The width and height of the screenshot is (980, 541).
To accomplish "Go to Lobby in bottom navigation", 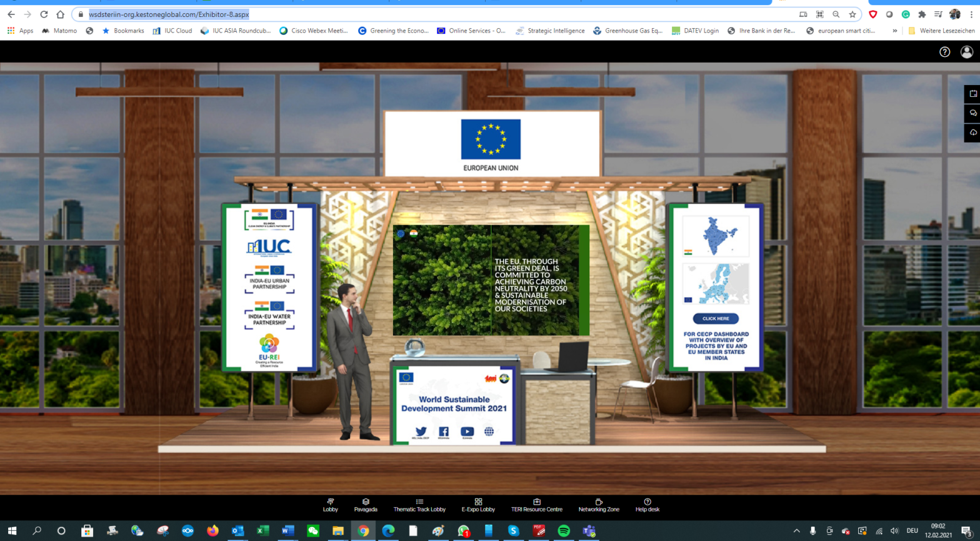I will pos(330,505).
